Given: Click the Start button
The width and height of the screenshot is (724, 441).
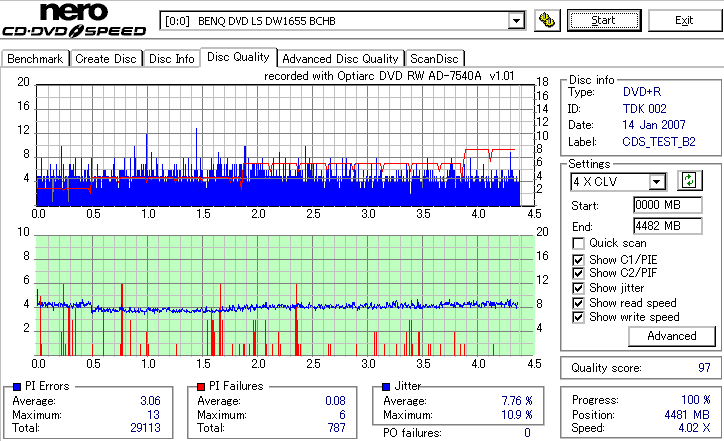Looking at the screenshot, I should pos(604,20).
